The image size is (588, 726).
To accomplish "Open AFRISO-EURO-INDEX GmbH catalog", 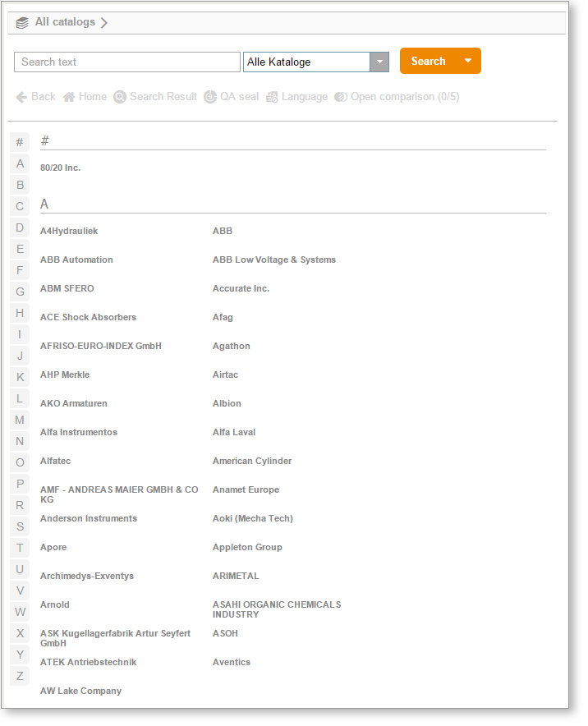I will [x=101, y=346].
